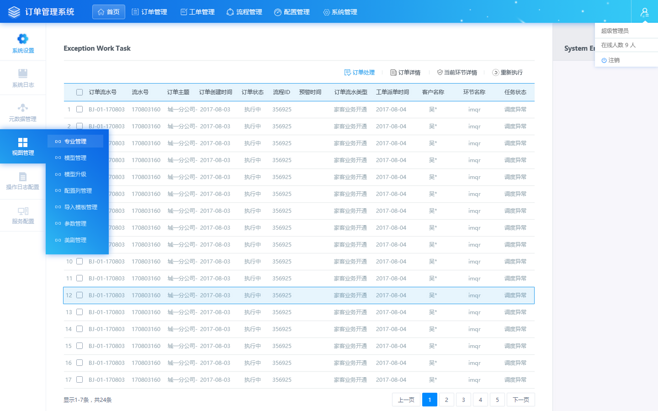Jump to page 5 in pagination
The width and height of the screenshot is (658, 411).
tap(497, 400)
